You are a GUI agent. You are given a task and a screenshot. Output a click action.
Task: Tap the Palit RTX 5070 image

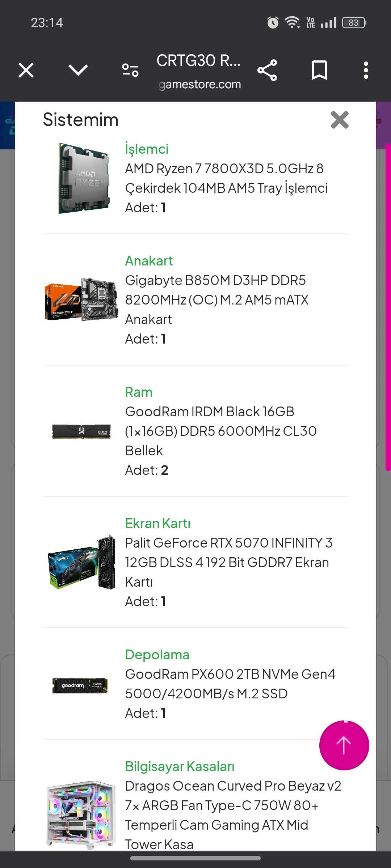pos(81,562)
